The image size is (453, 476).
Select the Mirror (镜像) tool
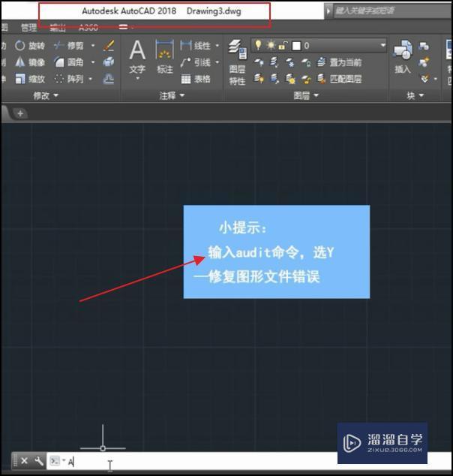[x=30, y=62]
